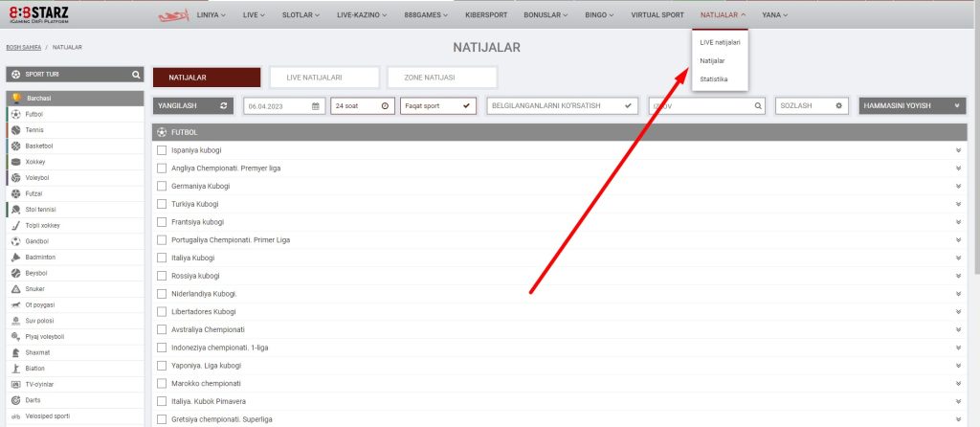This screenshot has width=980, height=427.
Task: Open the Kibersport menu item
Action: click(x=488, y=15)
